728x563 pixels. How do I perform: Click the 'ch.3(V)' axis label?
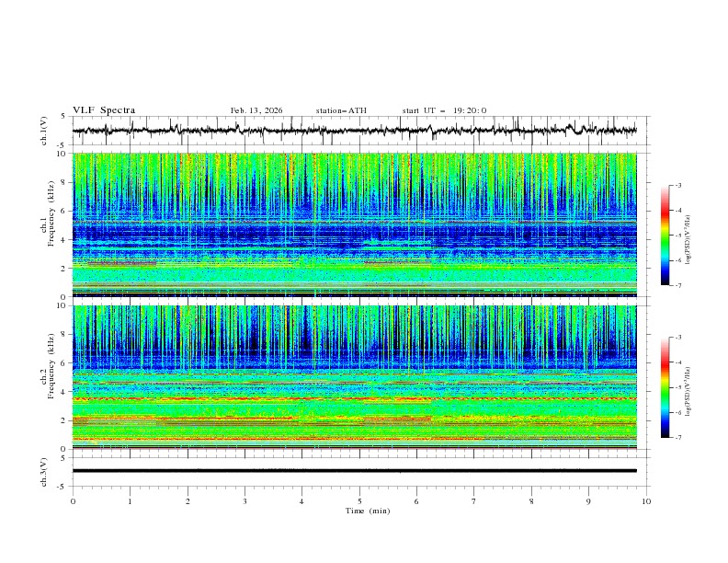pos(44,472)
